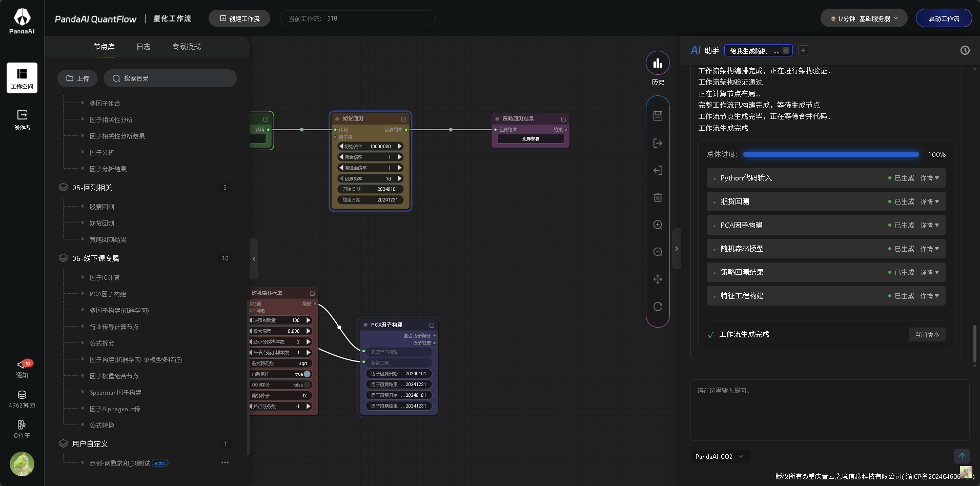Open the 基础服务器 server dropdown
Screen dimensions: 980x486
point(864,18)
